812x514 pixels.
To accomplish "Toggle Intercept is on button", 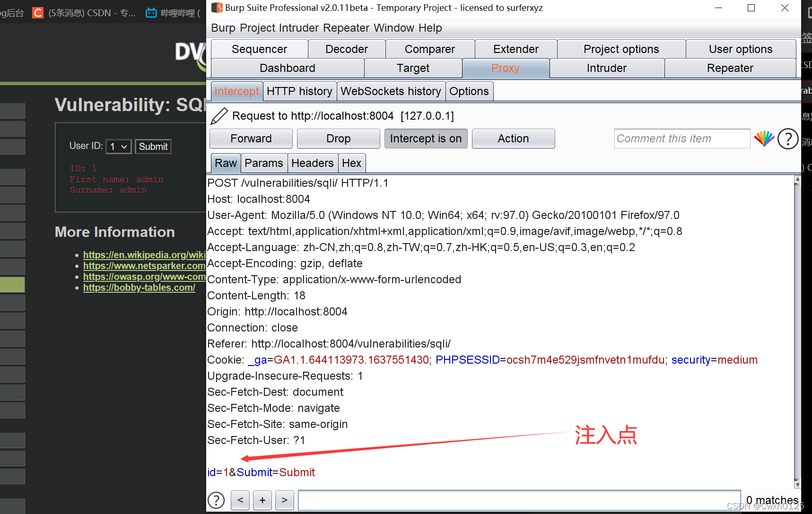I will [426, 139].
